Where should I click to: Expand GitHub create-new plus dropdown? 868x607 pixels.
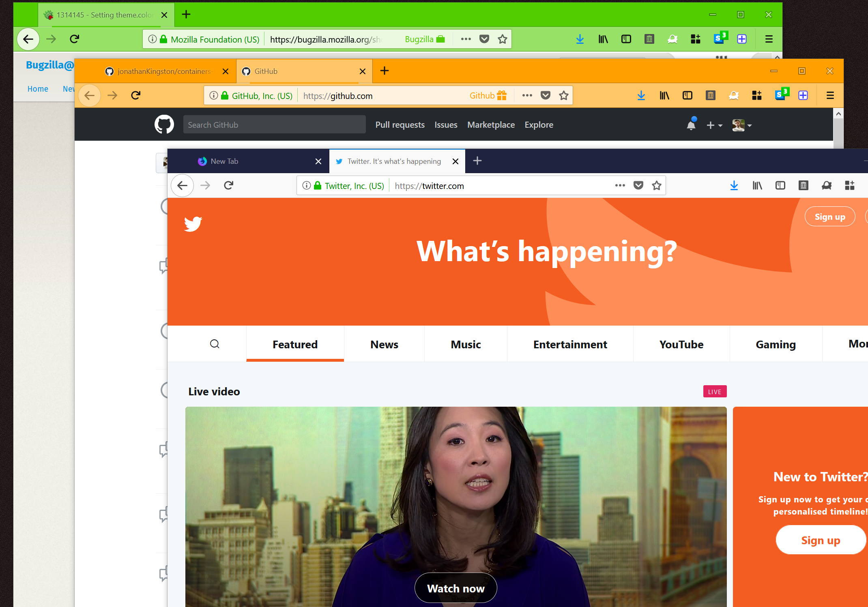pyautogui.click(x=714, y=125)
